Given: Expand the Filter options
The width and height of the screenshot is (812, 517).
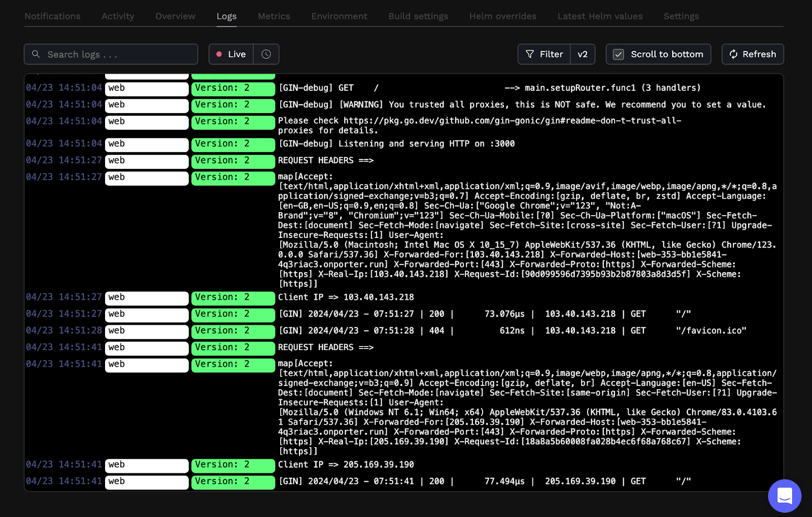Looking at the screenshot, I should (x=551, y=54).
